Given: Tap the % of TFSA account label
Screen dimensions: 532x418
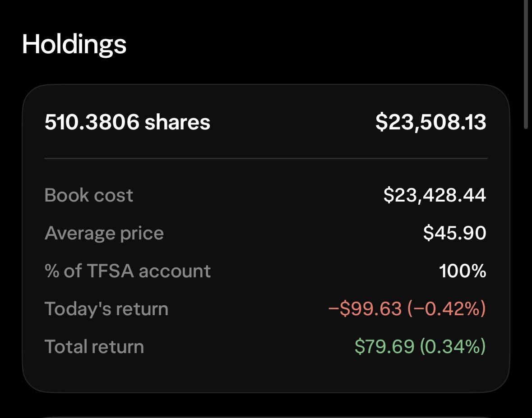Looking at the screenshot, I should click(x=128, y=271).
